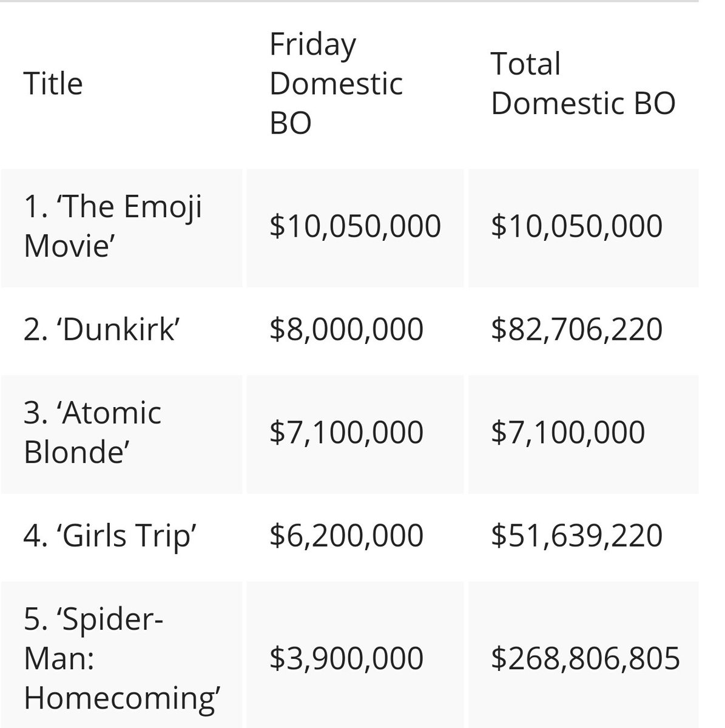This screenshot has width=725, height=728.
Task: Click 'The Emoji Movie' title cell
Action: (113, 226)
